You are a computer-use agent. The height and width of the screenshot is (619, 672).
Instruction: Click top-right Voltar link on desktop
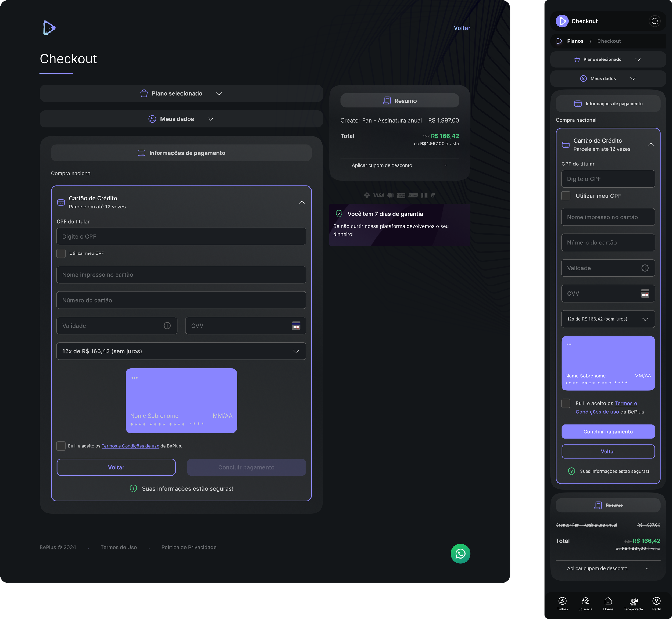[x=462, y=28]
